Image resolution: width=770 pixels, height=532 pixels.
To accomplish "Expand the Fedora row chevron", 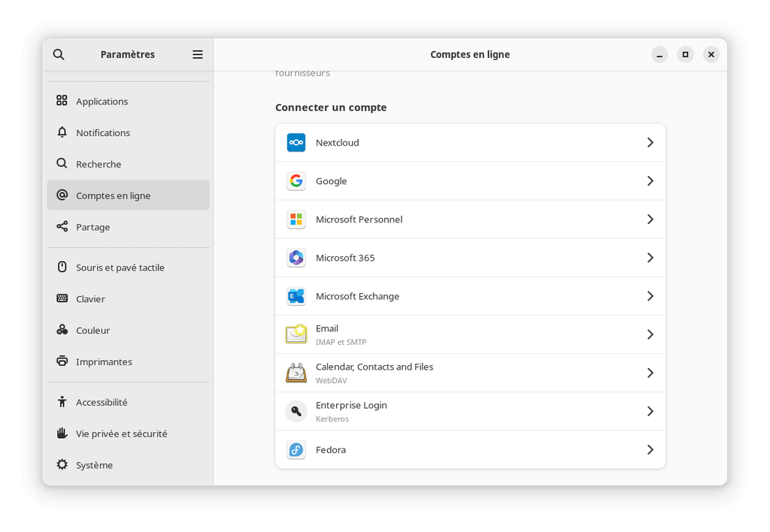I will click(650, 449).
